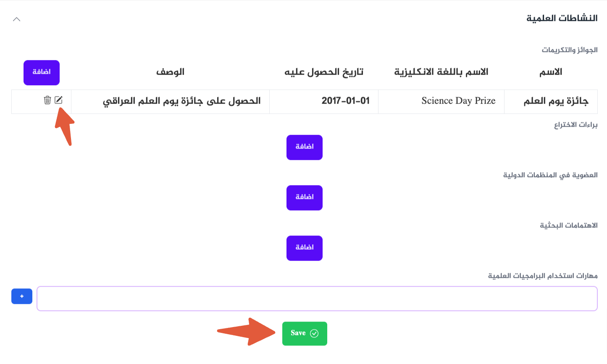Select the 2017-01-01 date cell in the table
This screenshot has height=364, width=607.
[346, 101]
